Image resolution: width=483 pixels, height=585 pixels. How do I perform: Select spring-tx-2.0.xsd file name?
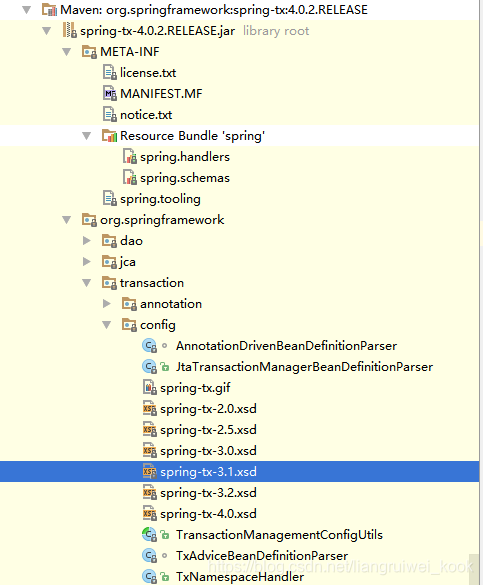(208, 409)
